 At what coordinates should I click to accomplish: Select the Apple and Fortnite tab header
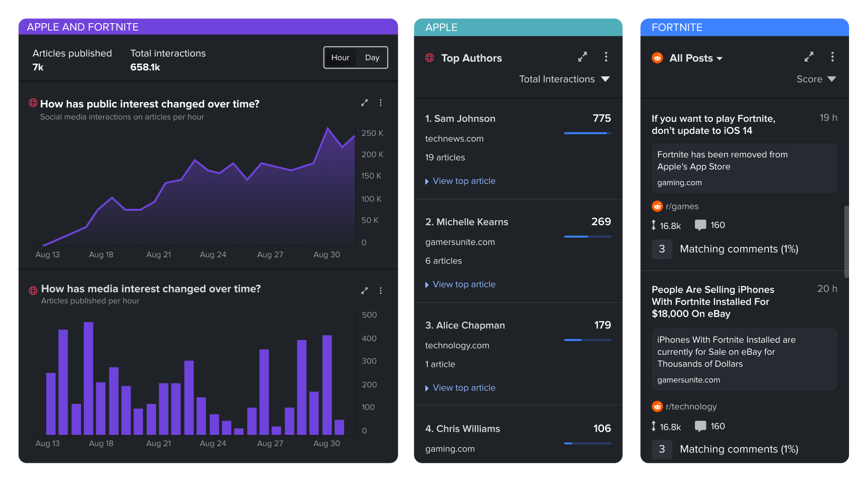click(83, 27)
